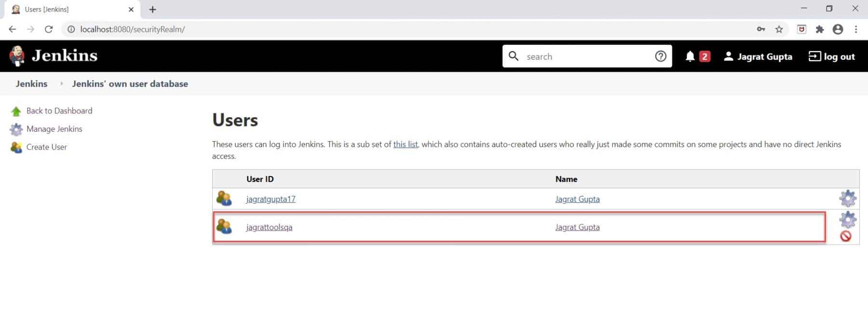Click the Create User people icon
The height and width of the screenshot is (315, 868).
[x=16, y=147]
